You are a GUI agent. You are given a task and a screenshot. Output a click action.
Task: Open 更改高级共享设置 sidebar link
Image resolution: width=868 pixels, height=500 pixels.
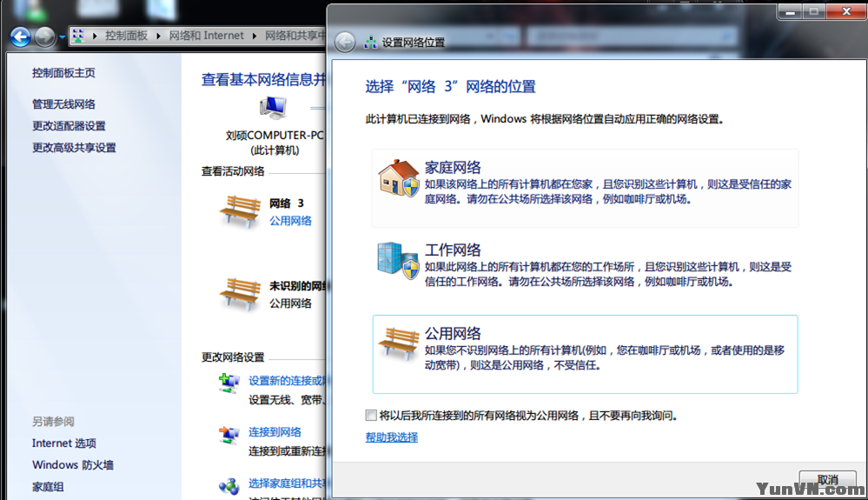pos(74,147)
